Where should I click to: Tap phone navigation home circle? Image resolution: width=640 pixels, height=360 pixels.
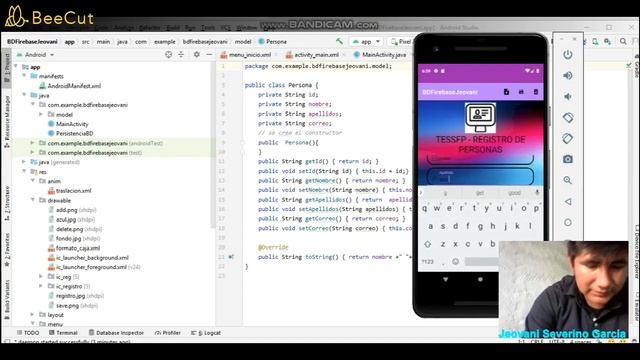point(480,280)
